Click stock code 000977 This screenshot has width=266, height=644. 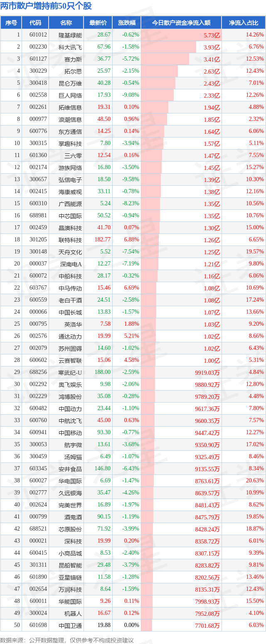coord(38,119)
